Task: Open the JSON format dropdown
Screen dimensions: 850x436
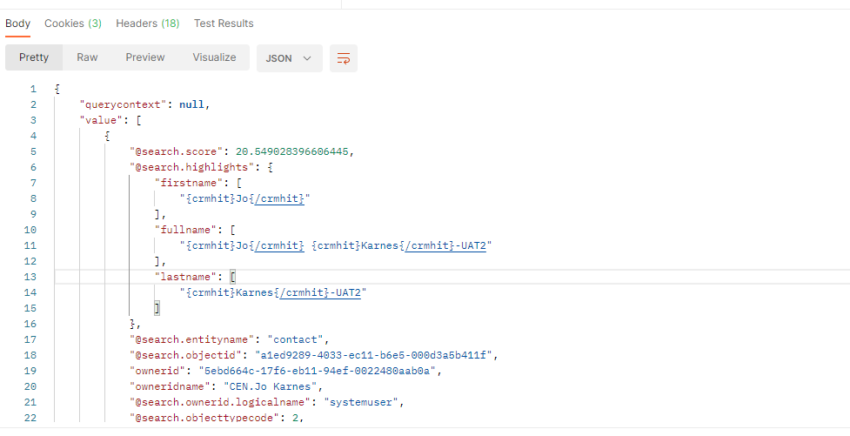Action: (289, 58)
